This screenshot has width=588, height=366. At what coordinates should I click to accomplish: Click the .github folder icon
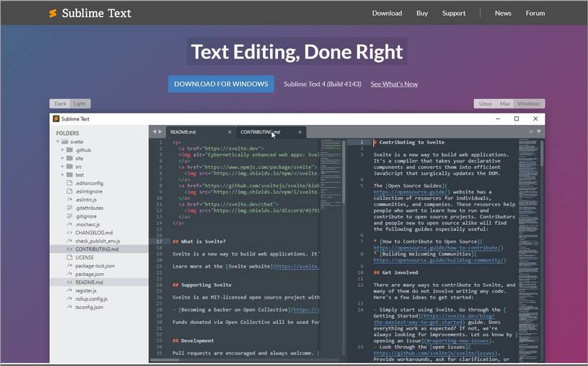click(x=69, y=150)
